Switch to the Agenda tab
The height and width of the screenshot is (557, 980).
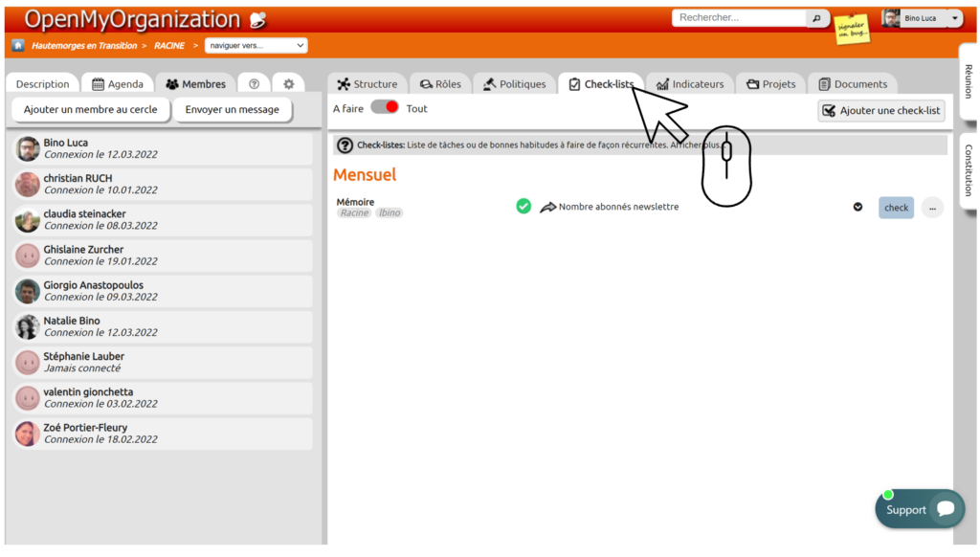click(x=118, y=84)
